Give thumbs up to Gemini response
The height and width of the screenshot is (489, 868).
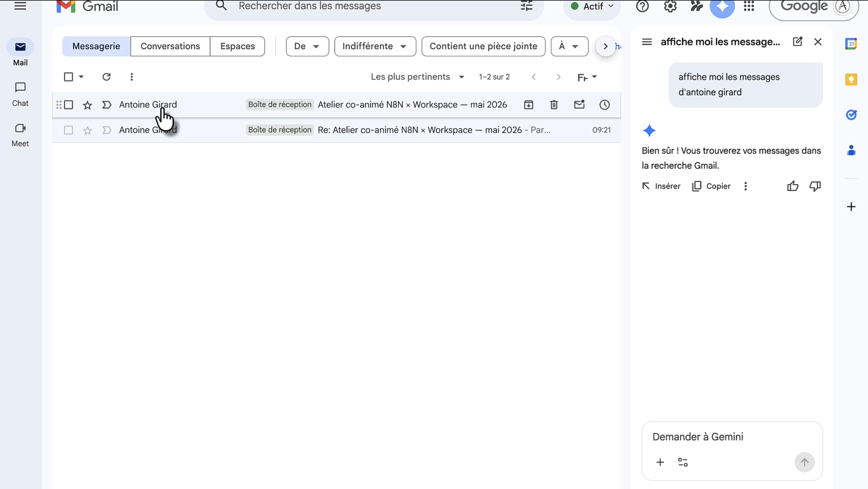click(792, 186)
